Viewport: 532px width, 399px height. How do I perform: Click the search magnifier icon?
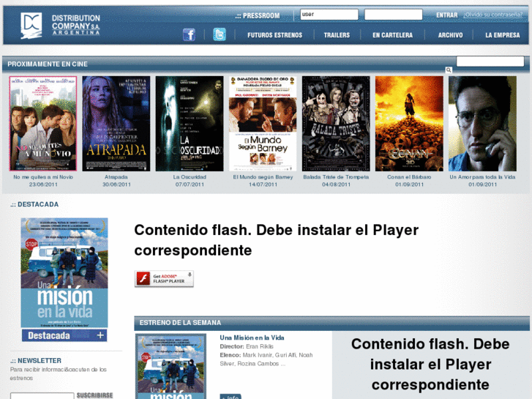click(x=449, y=70)
